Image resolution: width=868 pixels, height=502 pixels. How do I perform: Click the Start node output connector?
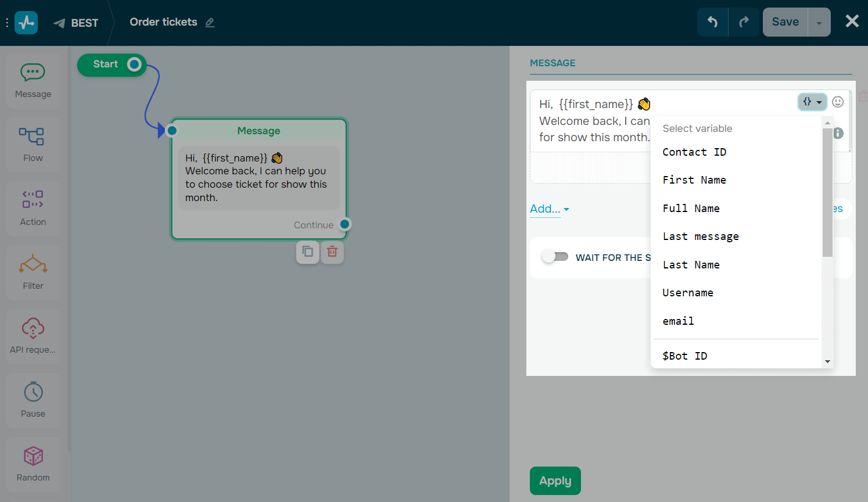(x=134, y=64)
